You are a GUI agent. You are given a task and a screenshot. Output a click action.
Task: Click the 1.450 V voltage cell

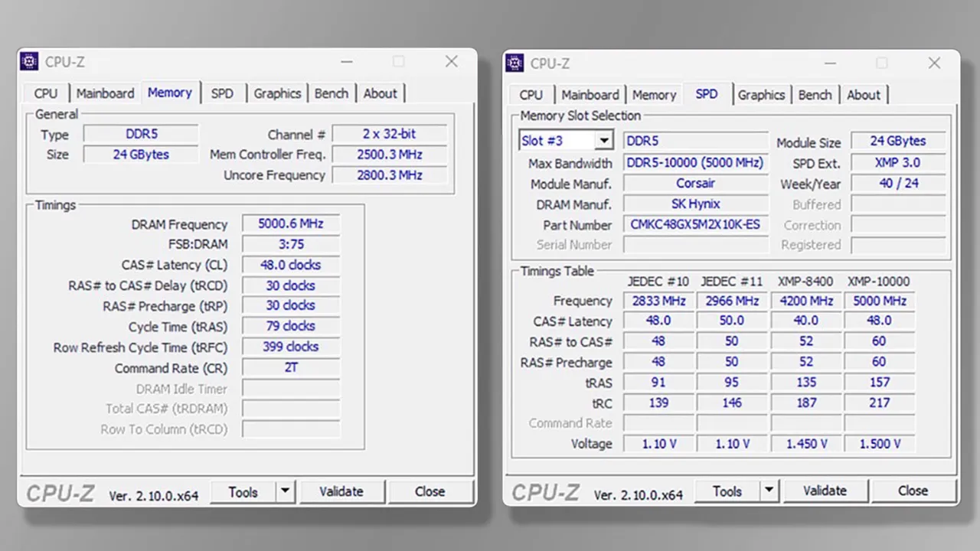tap(806, 444)
